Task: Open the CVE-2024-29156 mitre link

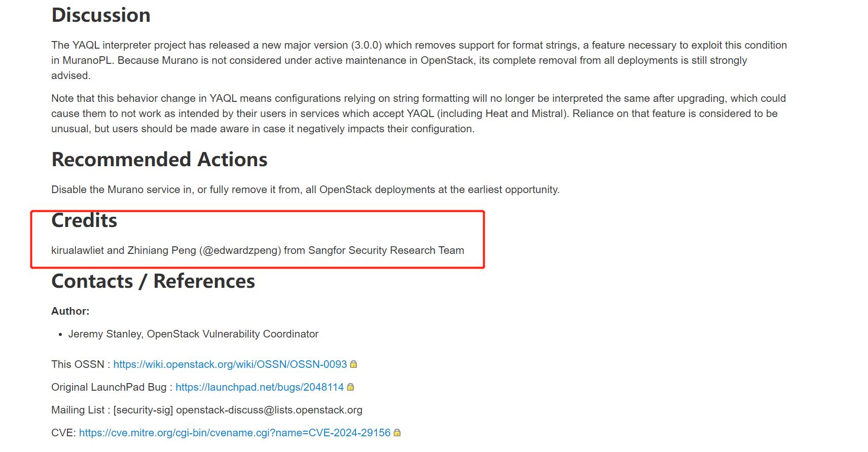Action: coord(235,433)
